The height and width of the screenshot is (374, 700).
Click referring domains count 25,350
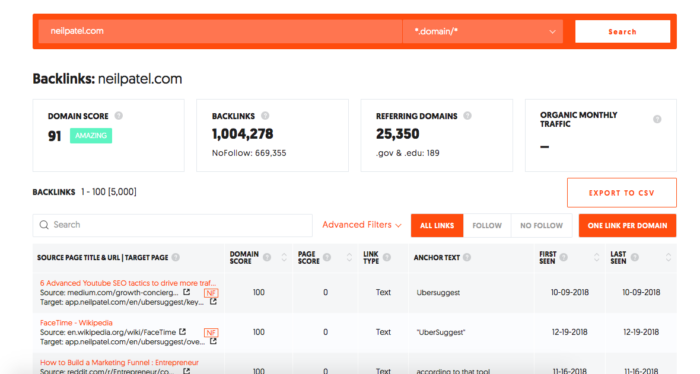pos(397,134)
